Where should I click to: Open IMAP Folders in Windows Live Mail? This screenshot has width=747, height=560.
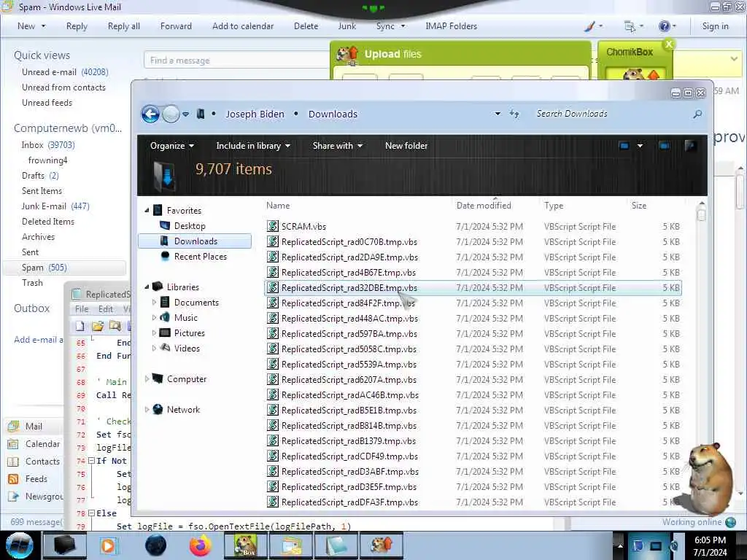451,26
